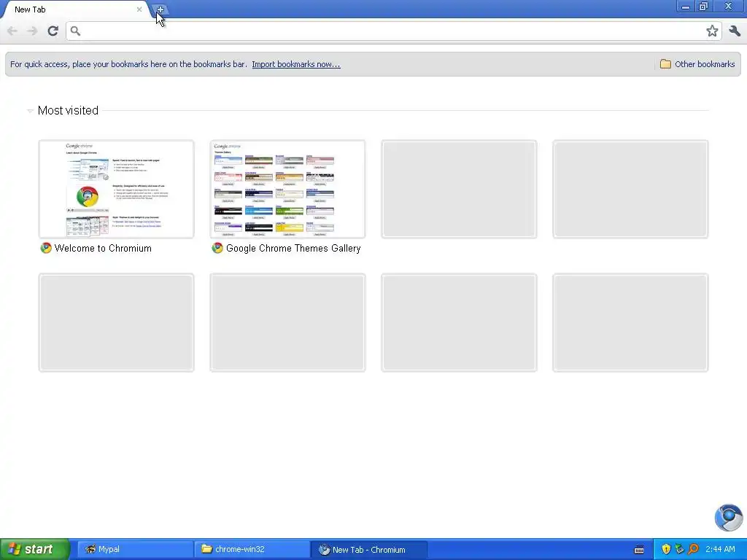The image size is (747, 560).
Task: Click the keyboard icon in the taskbar
Action: pyautogui.click(x=639, y=550)
